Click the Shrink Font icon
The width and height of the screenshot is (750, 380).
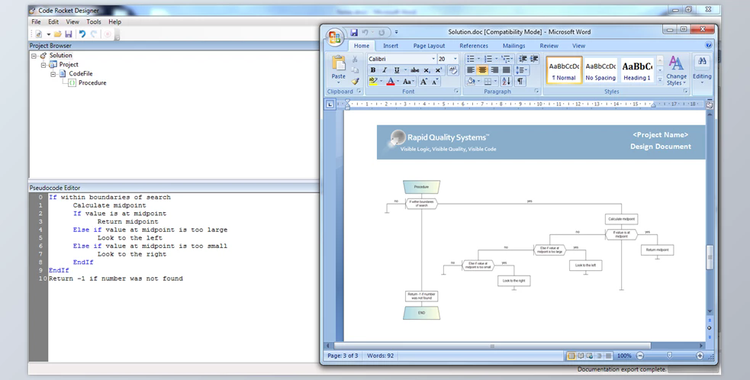pyautogui.click(x=435, y=82)
